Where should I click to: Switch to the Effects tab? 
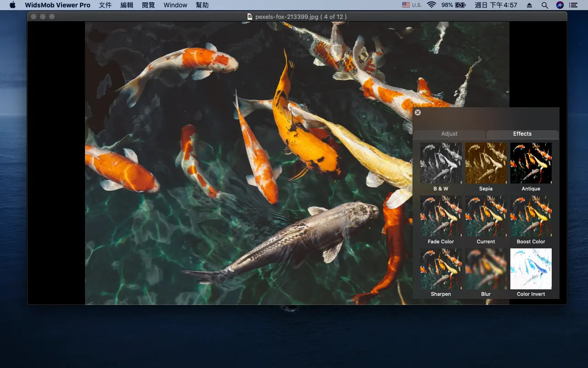point(522,134)
